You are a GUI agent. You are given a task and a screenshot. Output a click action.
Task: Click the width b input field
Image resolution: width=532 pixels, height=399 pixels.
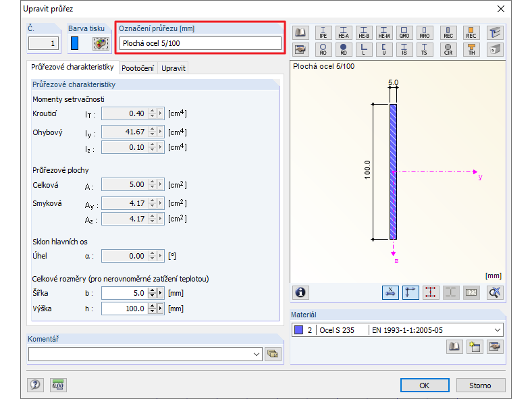[125, 293]
